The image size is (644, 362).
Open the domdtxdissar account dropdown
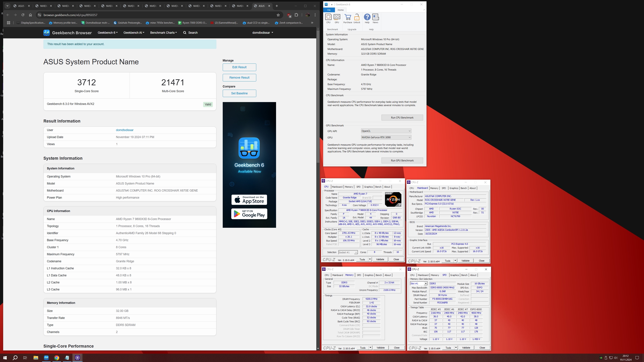click(x=262, y=33)
